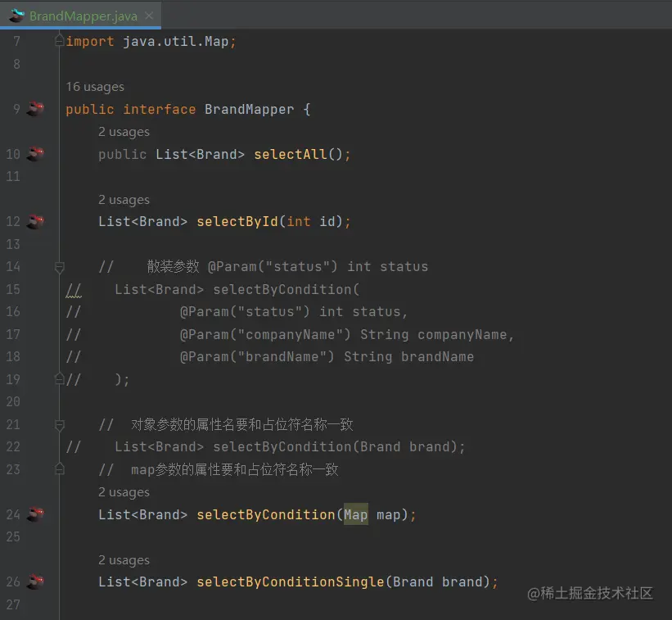Click the selectByConditionSingle method name
Image resolution: width=672 pixels, height=620 pixels.
[x=291, y=582]
